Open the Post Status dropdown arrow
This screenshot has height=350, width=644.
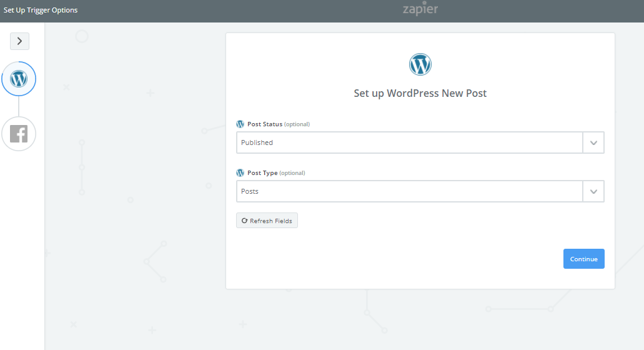[x=593, y=142]
